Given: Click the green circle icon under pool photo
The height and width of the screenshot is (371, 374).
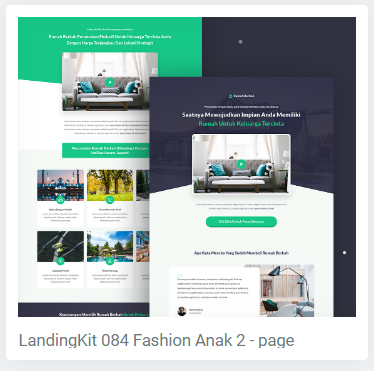Looking at the screenshot, I should click(110, 261).
